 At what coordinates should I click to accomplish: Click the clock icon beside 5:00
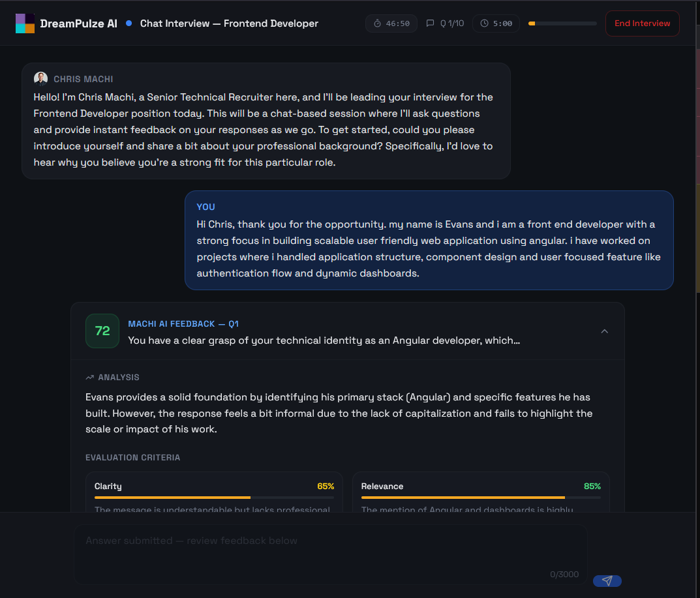point(484,23)
